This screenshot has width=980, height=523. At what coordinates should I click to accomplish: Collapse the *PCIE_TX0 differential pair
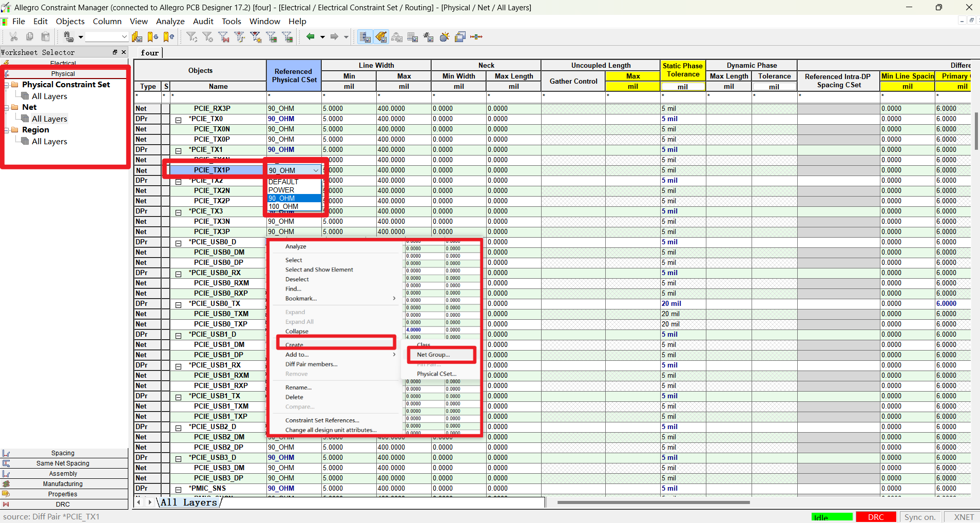(179, 120)
